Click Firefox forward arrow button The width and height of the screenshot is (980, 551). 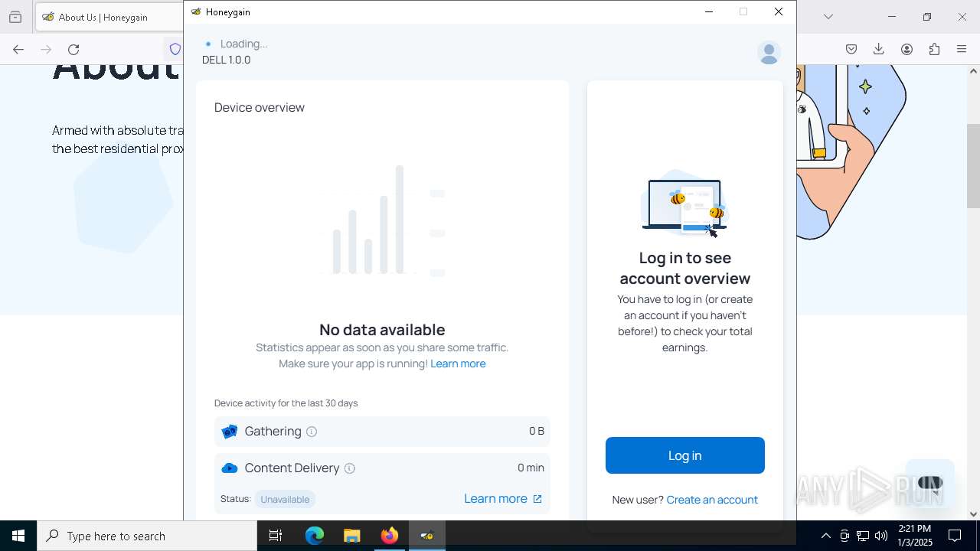46,49
